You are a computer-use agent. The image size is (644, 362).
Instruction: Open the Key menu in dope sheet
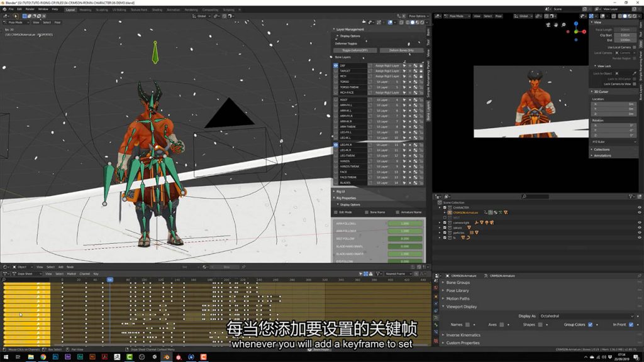coord(96,274)
